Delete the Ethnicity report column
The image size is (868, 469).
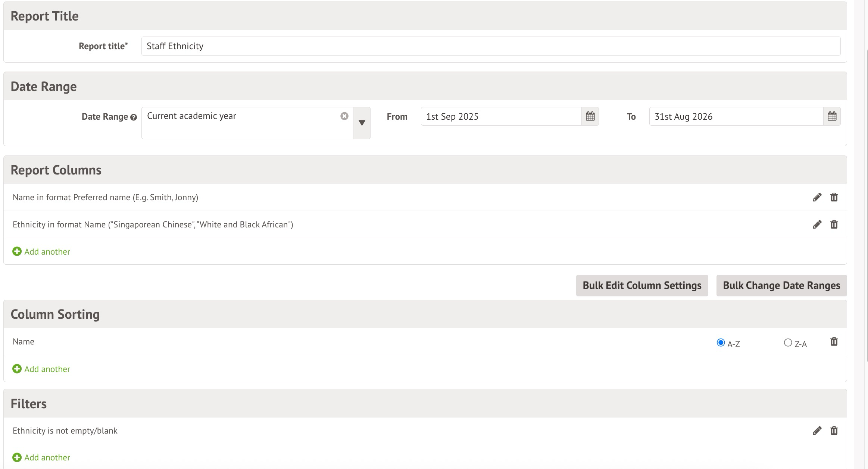click(834, 224)
